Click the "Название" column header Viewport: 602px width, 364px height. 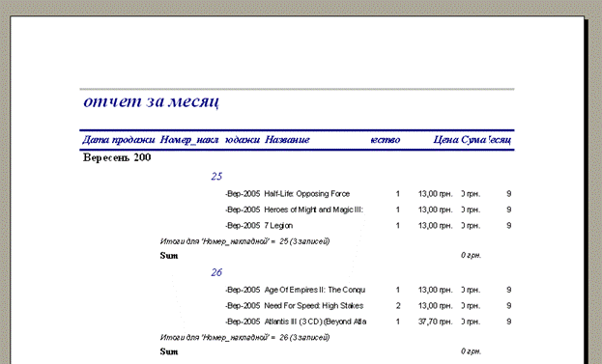(x=287, y=140)
